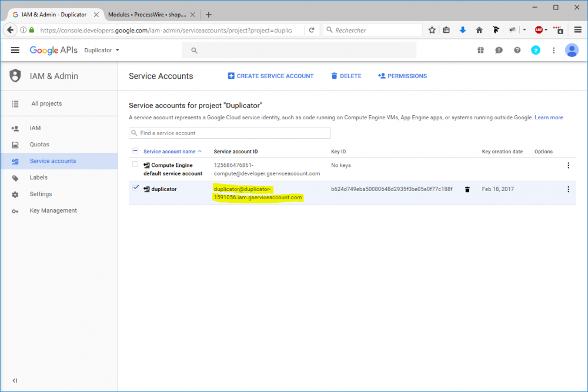Image resolution: width=588 pixels, height=392 pixels.
Task: Open the Duplicator project dropdown
Action: (102, 50)
